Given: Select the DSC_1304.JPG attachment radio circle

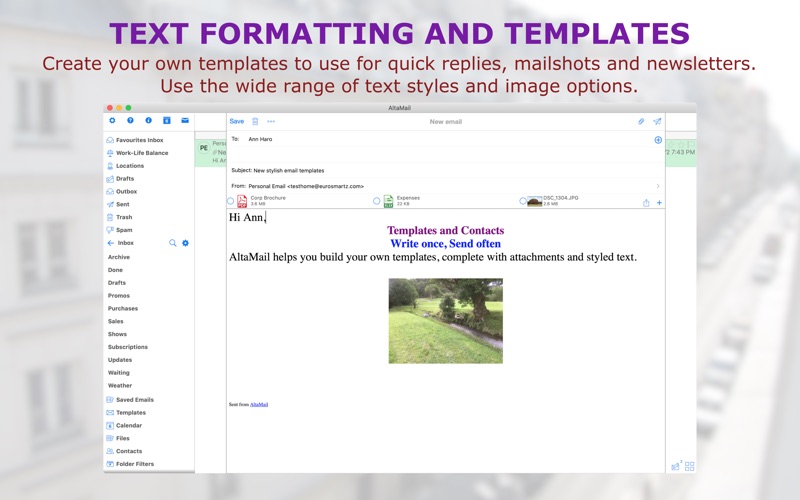Looking at the screenshot, I should 522,201.
